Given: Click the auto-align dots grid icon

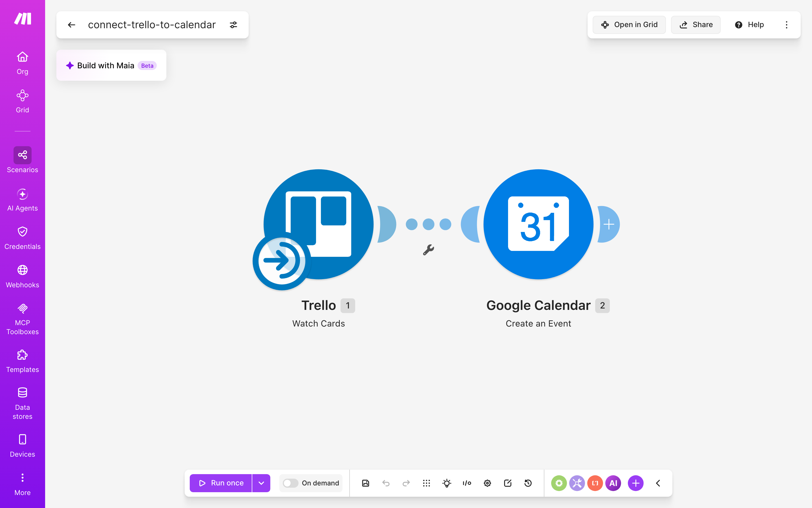Looking at the screenshot, I should pos(427,483).
